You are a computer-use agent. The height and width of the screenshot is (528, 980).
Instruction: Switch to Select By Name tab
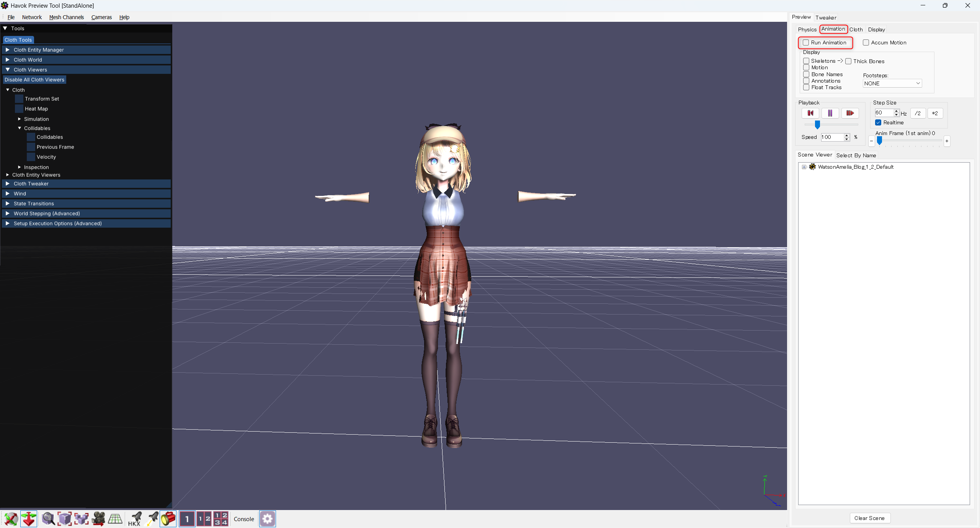click(x=856, y=155)
